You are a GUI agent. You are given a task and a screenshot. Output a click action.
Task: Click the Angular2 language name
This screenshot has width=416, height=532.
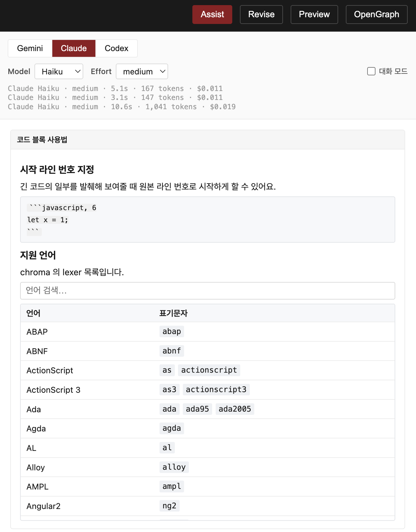pyautogui.click(x=44, y=506)
